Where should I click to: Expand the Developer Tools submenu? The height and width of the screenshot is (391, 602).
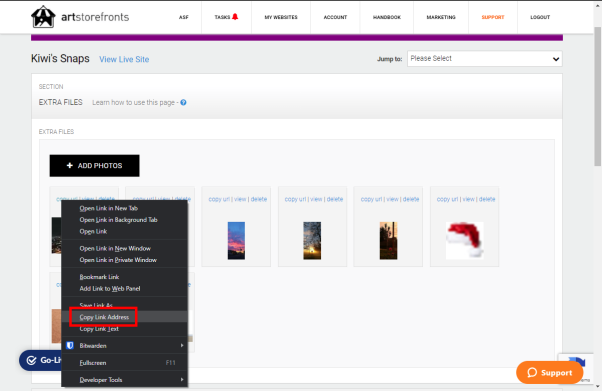click(x=124, y=379)
